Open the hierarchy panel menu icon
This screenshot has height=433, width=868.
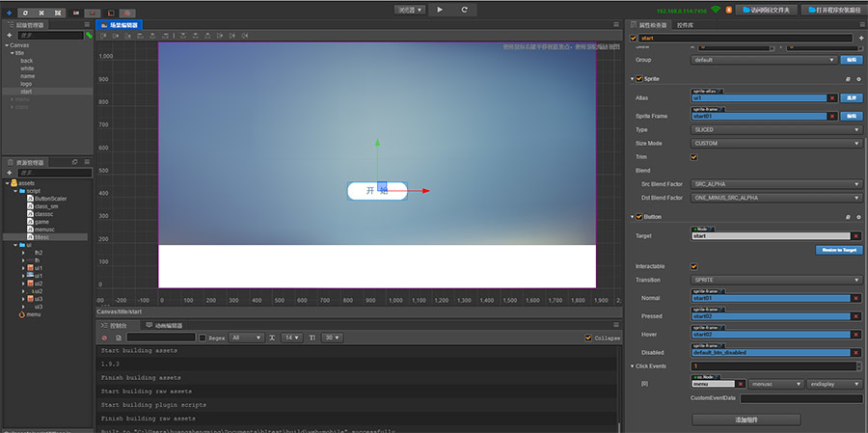(87, 24)
